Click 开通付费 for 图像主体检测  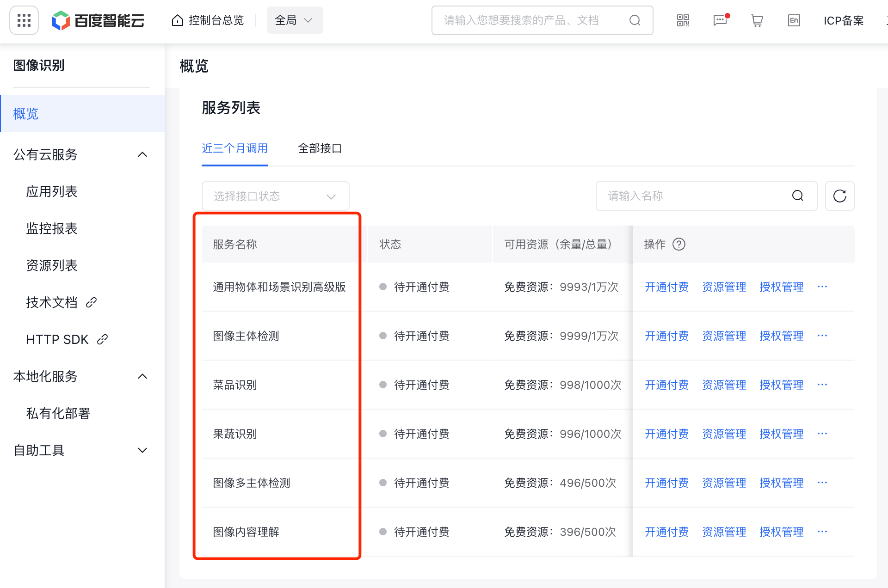tap(666, 336)
